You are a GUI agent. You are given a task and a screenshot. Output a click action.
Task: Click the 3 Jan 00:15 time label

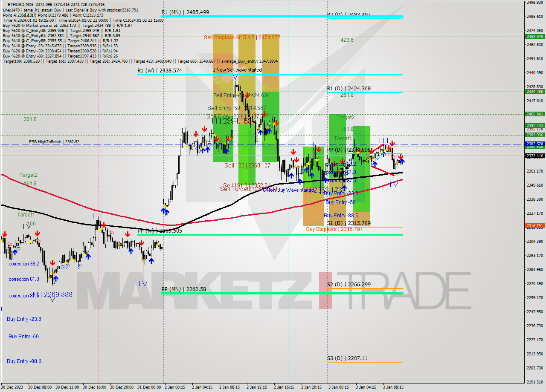[339, 387]
